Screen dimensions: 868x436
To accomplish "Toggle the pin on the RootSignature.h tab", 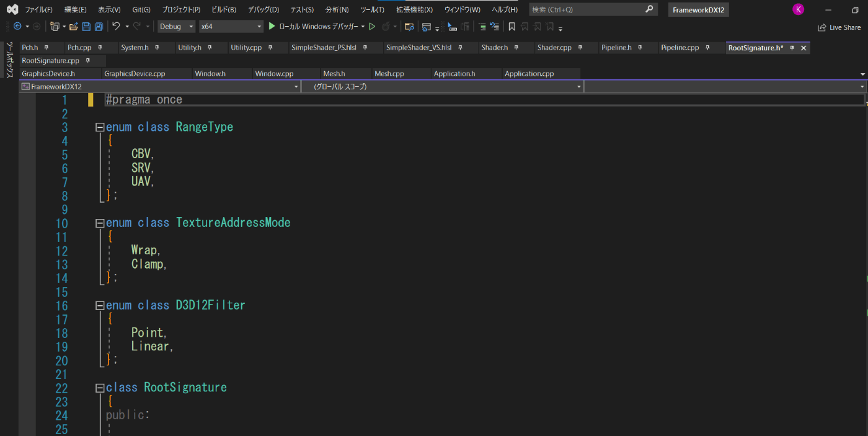I will click(792, 48).
